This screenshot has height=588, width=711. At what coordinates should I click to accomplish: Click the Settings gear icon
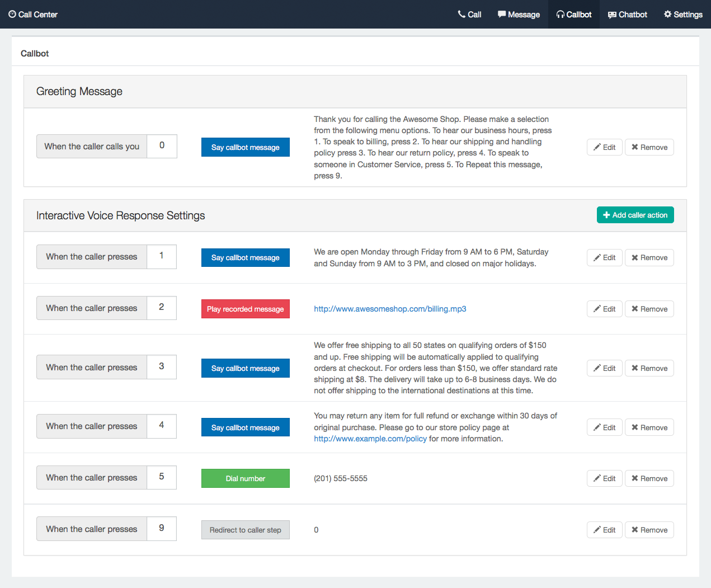point(666,14)
